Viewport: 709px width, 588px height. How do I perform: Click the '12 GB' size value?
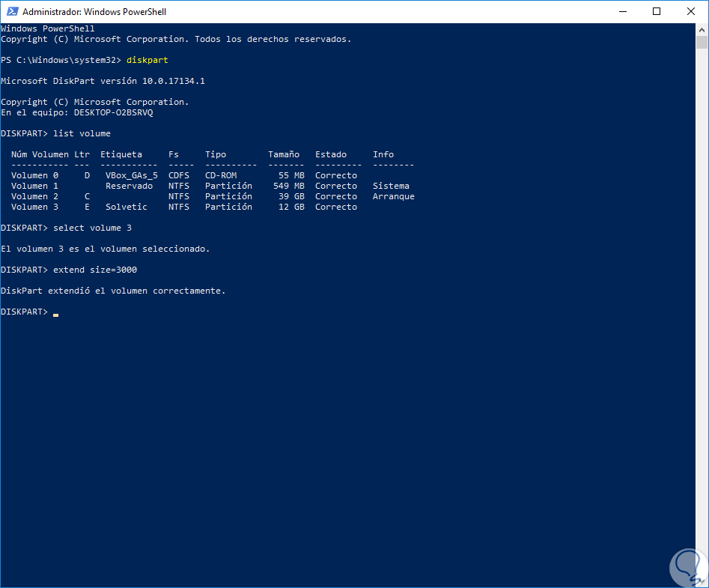point(292,207)
